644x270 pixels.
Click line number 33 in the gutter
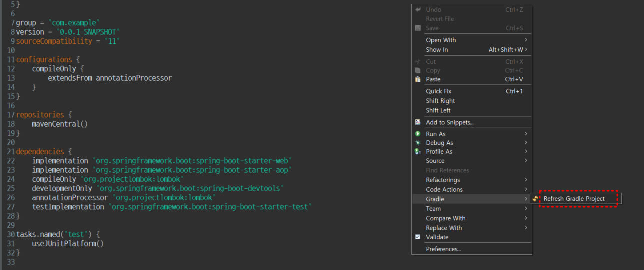(11, 262)
